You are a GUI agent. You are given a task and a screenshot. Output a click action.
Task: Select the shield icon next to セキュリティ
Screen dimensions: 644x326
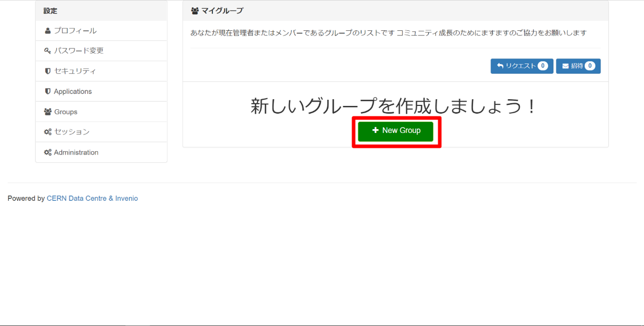48,71
